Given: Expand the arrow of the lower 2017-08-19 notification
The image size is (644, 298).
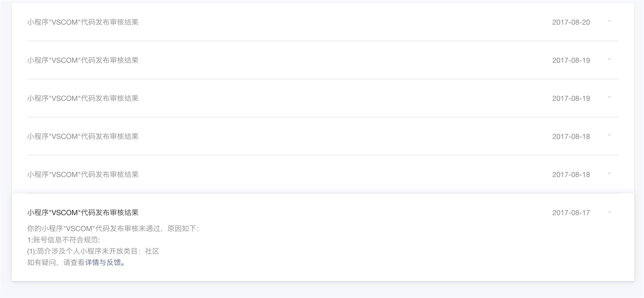Looking at the screenshot, I should tap(610, 98).
